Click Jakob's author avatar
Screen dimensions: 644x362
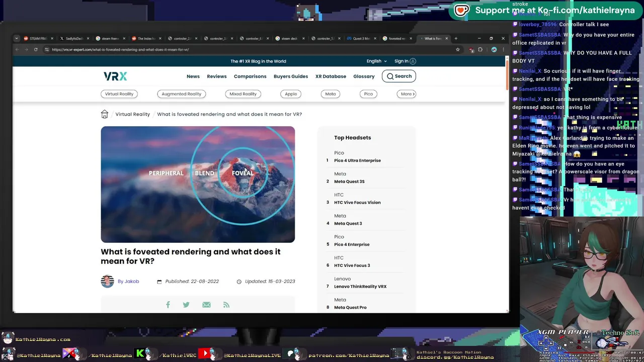point(107,282)
